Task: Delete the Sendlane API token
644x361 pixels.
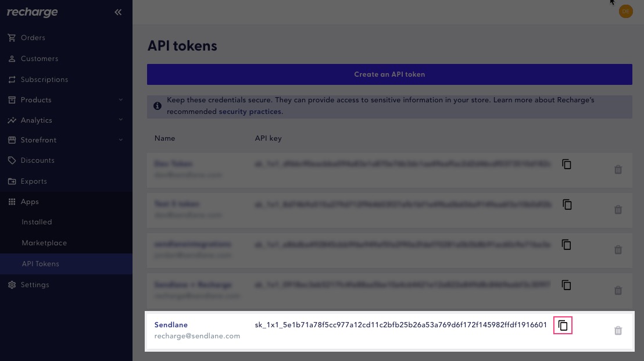Action: tap(618, 330)
